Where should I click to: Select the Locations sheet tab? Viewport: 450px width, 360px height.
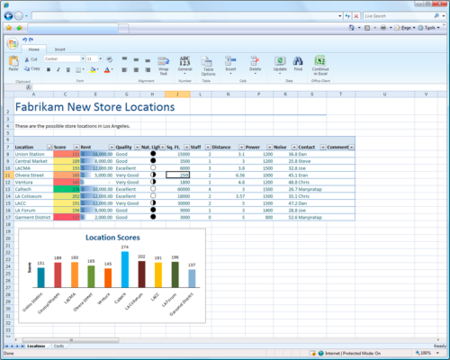[x=36, y=346]
